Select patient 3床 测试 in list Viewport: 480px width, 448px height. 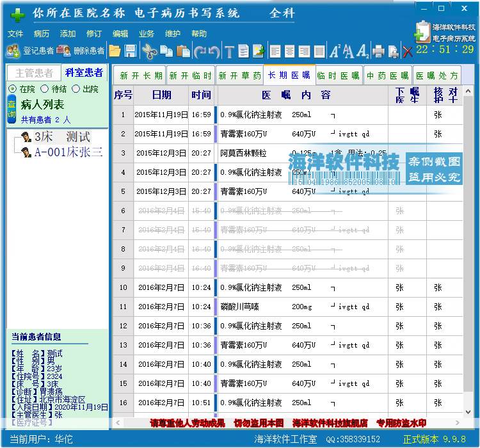[x=62, y=137]
